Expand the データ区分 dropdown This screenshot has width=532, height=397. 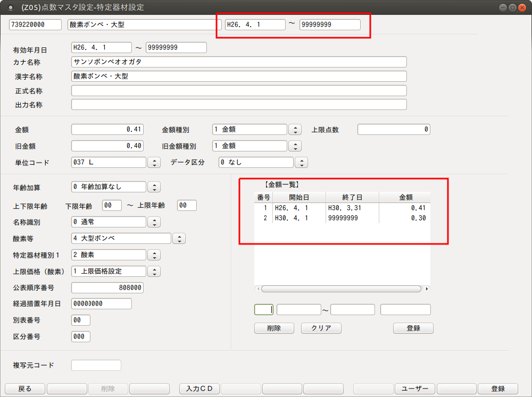(x=301, y=163)
